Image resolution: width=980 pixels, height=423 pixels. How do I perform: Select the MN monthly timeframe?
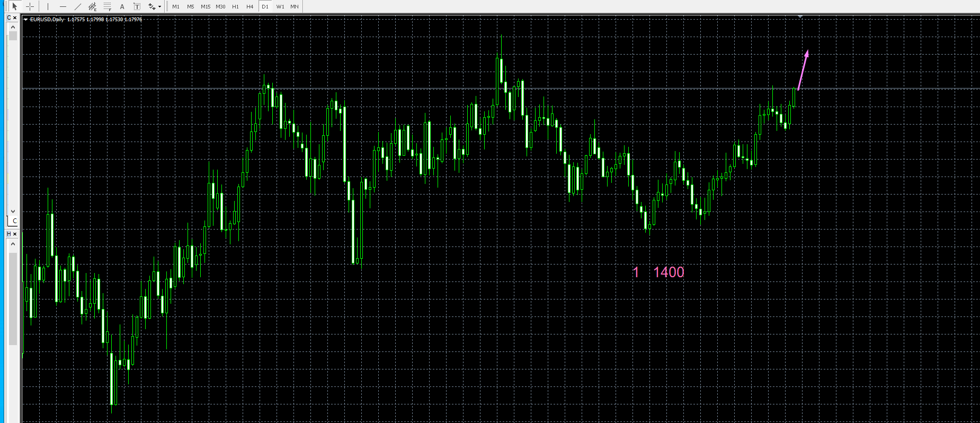pyautogui.click(x=295, y=6)
